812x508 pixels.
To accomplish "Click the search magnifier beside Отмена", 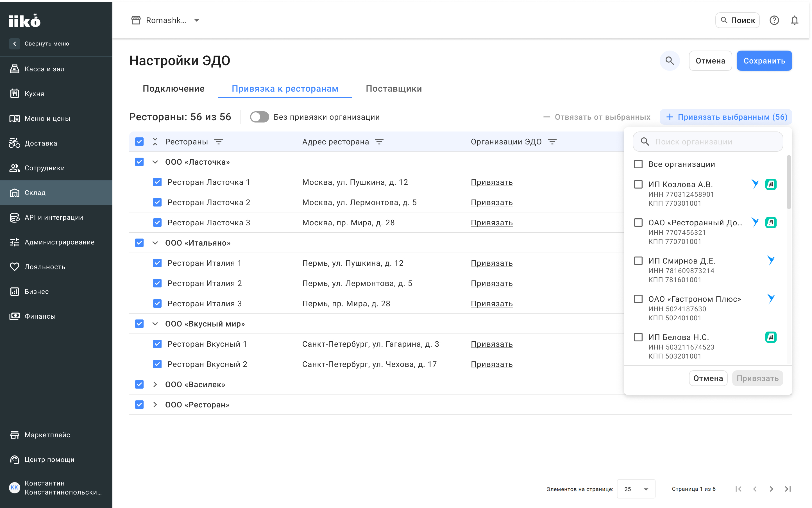I will coord(669,61).
